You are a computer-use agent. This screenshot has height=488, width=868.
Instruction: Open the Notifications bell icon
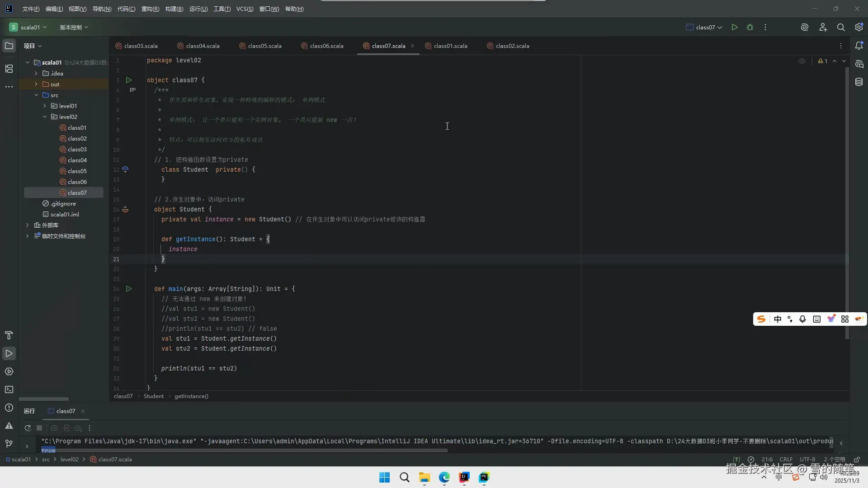[x=859, y=46]
